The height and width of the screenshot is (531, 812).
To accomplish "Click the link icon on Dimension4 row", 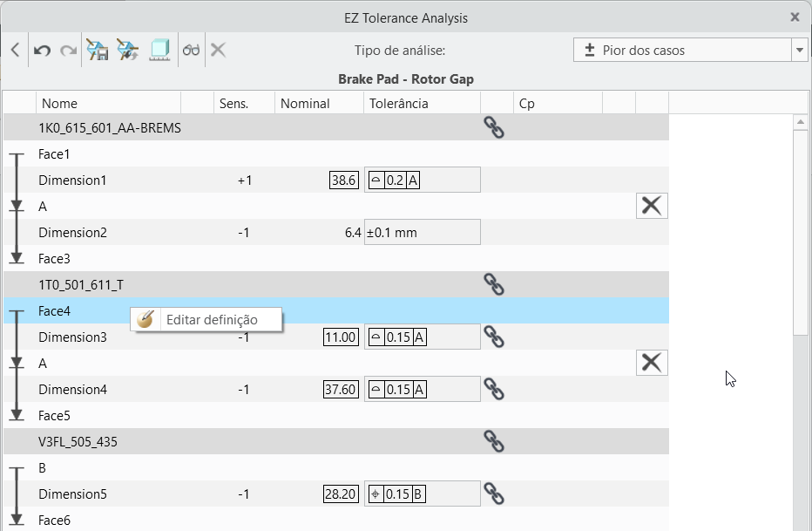I will click(494, 389).
